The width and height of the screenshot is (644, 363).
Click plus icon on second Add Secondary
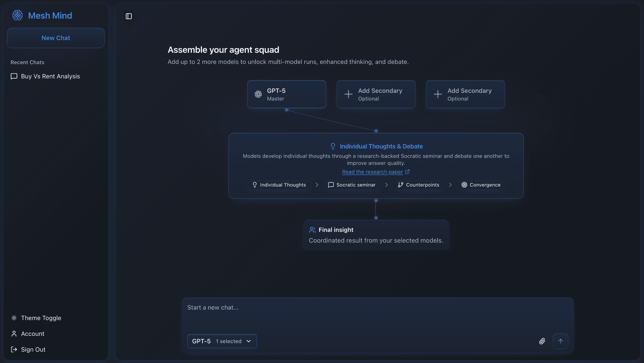pos(438,94)
